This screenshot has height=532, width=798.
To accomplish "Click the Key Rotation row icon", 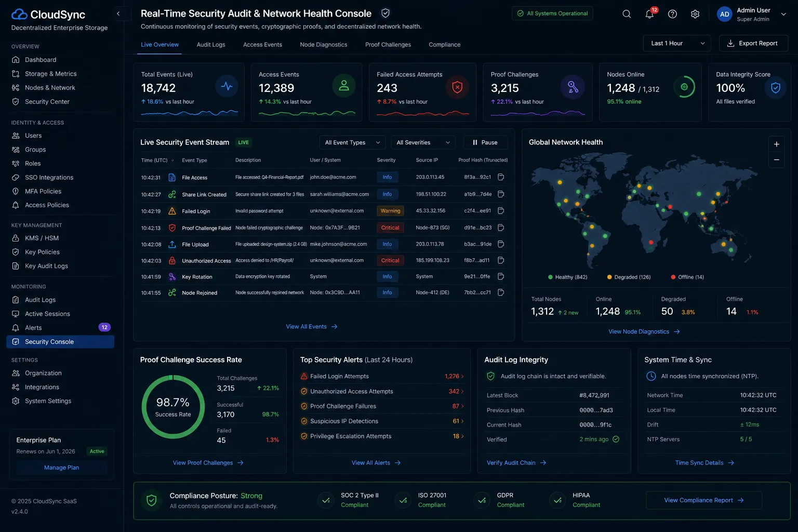I will 172,277.
